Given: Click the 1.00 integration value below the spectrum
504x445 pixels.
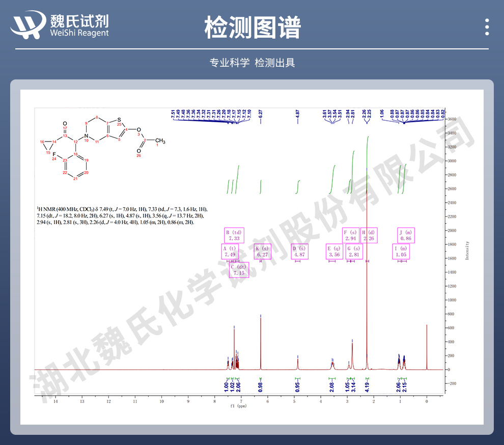Looking at the screenshot, I should click(x=227, y=387).
